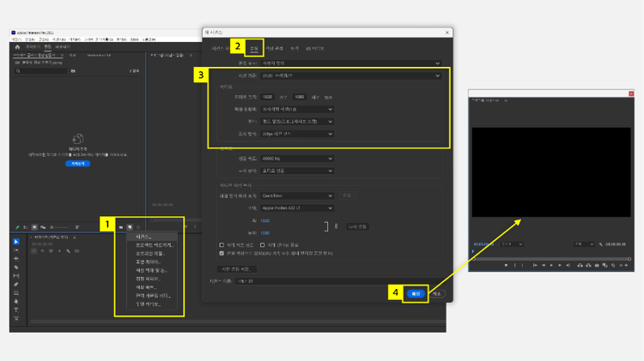Select the Hand tool
The image size is (644, 361).
pyautogui.click(x=16, y=302)
